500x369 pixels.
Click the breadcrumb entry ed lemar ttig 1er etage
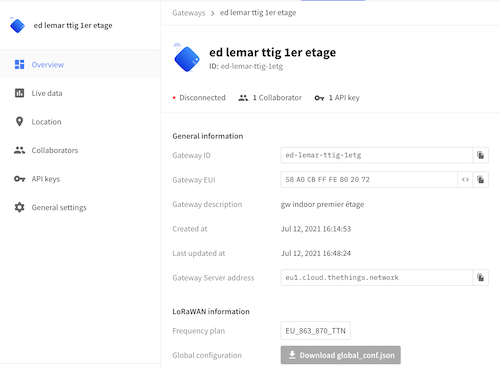tap(258, 13)
